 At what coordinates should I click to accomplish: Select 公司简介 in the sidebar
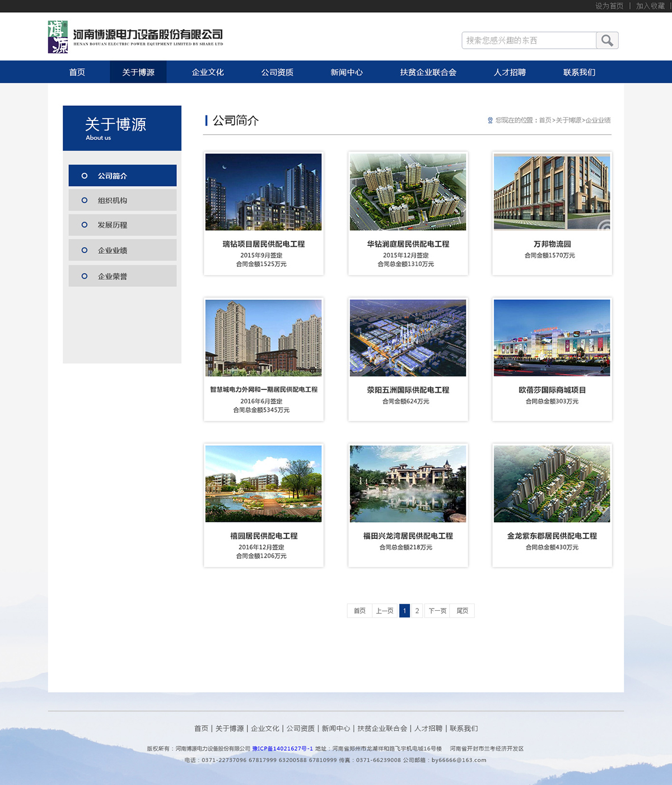click(x=123, y=175)
